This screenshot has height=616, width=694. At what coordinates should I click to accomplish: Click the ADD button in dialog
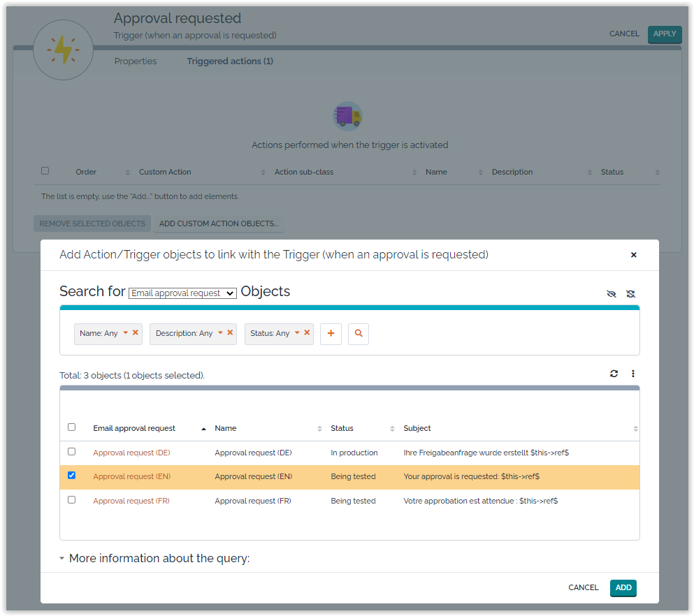tap(623, 588)
